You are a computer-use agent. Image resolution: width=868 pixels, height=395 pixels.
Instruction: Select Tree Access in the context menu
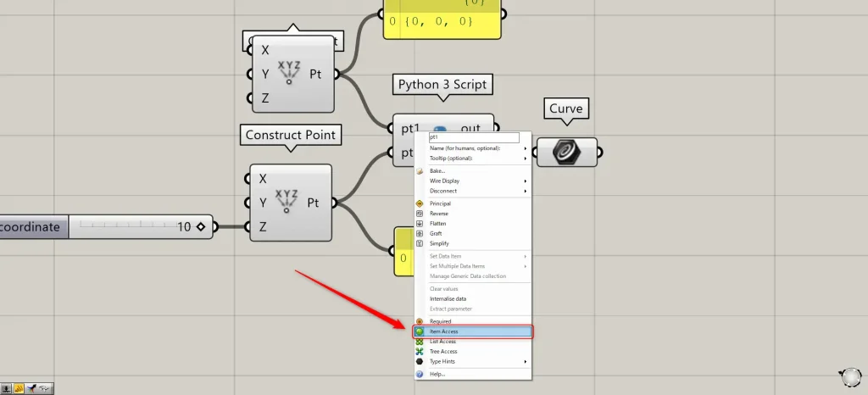tap(443, 351)
